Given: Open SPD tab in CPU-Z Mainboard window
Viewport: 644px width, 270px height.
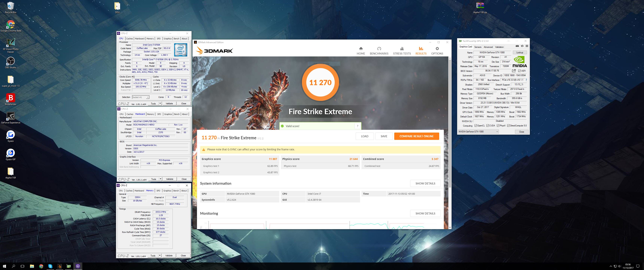Looking at the screenshot, I should (x=159, y=114).
